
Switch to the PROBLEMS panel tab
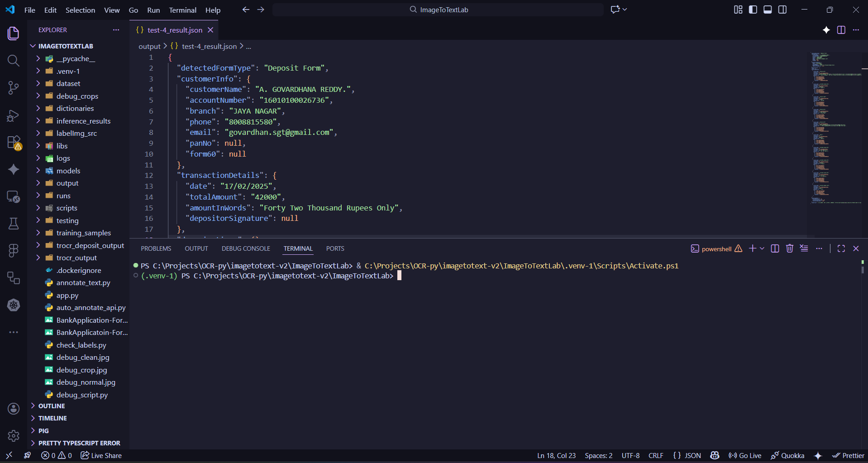pyautogui.click(x=156, y=248)
